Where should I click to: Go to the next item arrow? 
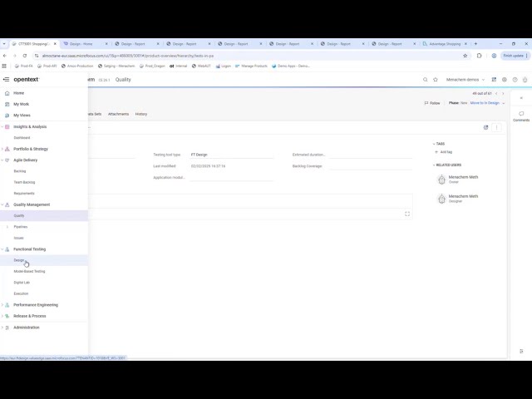click(x=503, y=93)
